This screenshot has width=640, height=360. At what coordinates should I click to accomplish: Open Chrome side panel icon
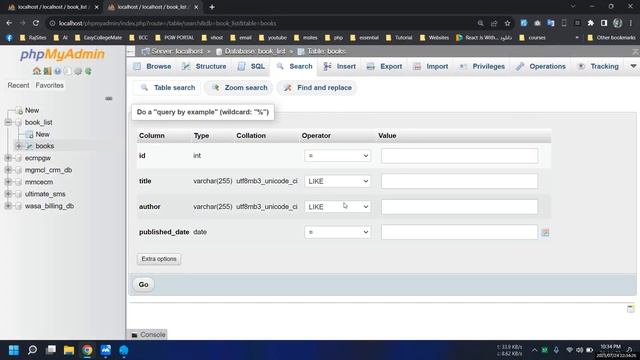pyautogui.click(x=604, y=23)
